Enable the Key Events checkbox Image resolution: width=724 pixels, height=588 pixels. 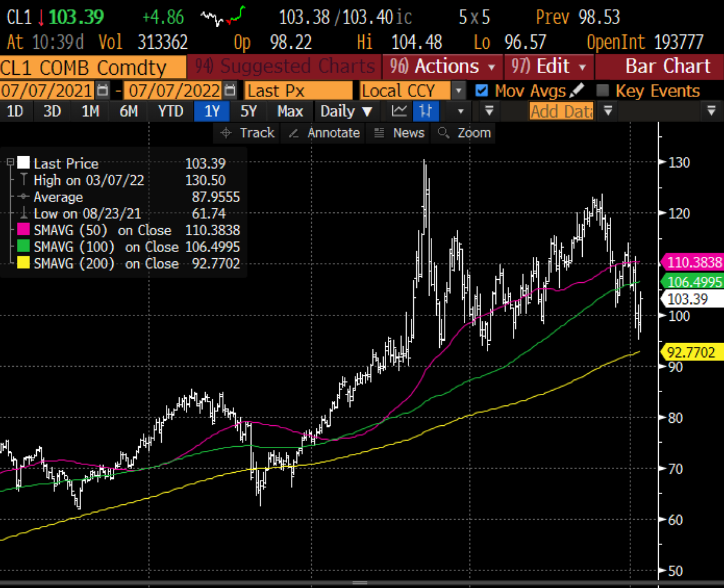[x=602, y=91]
